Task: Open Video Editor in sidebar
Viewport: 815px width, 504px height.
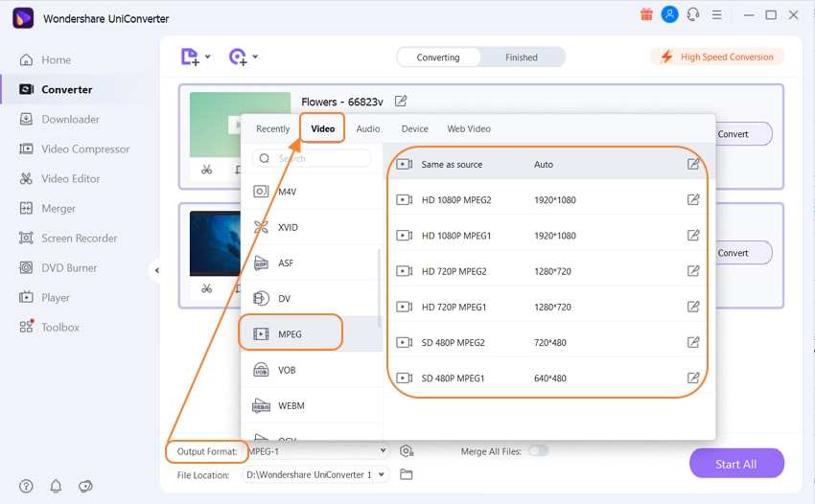Action: (59, 178)
